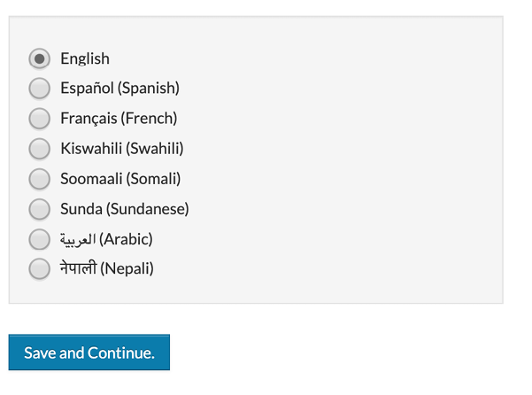Select the Arabic language radio button
The height and width of the screenshot is (395, 532).
coord(39,239)
